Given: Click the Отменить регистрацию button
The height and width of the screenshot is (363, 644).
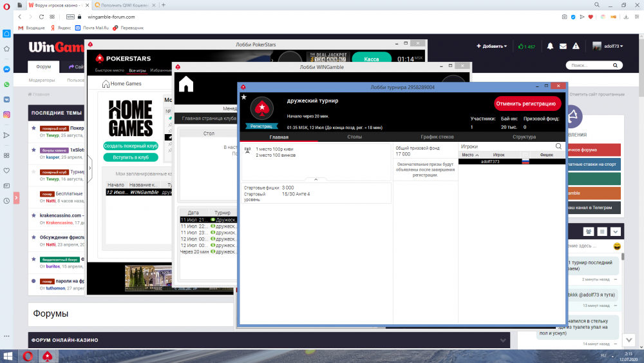Looking at the screenshot, I should tap(527, 104).
